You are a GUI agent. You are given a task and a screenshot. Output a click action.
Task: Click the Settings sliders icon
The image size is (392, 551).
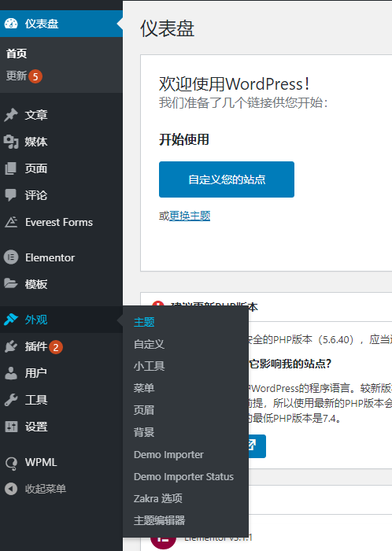tap(11, 427)
